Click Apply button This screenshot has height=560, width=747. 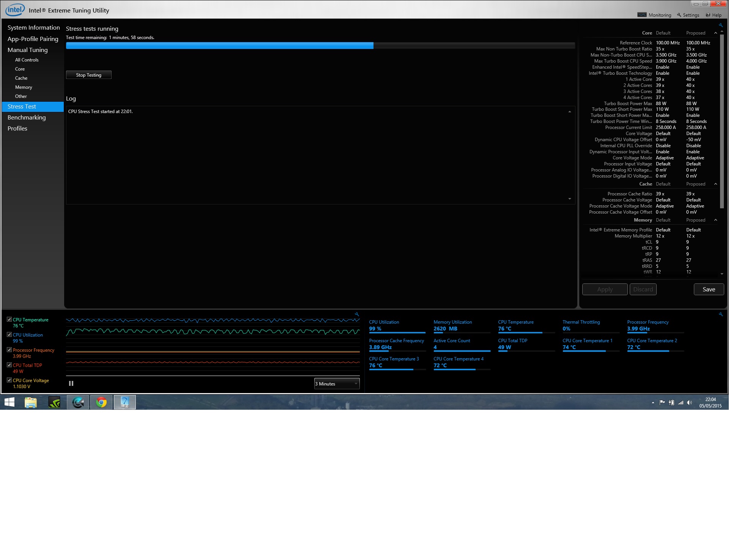tap(605, 289)
